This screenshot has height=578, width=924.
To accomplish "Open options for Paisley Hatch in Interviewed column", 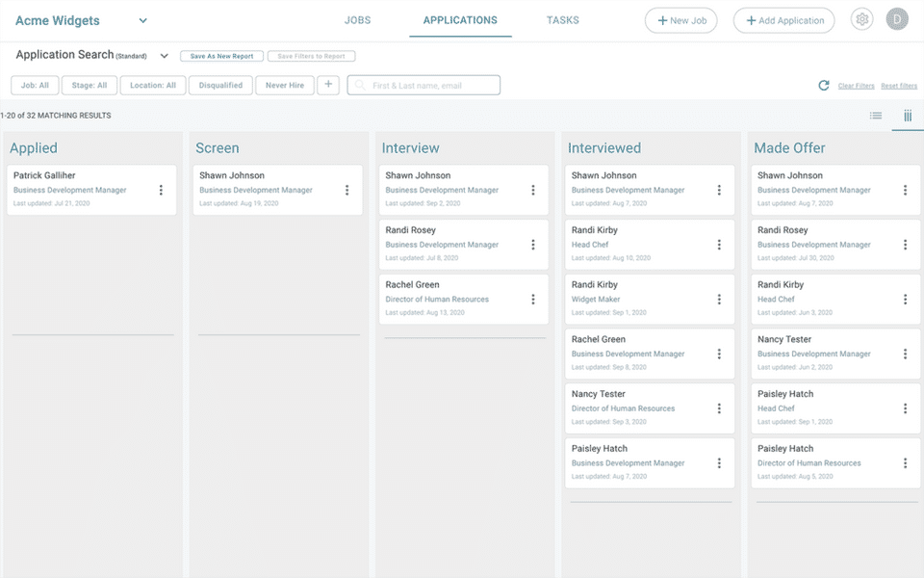I will (719, 463).
